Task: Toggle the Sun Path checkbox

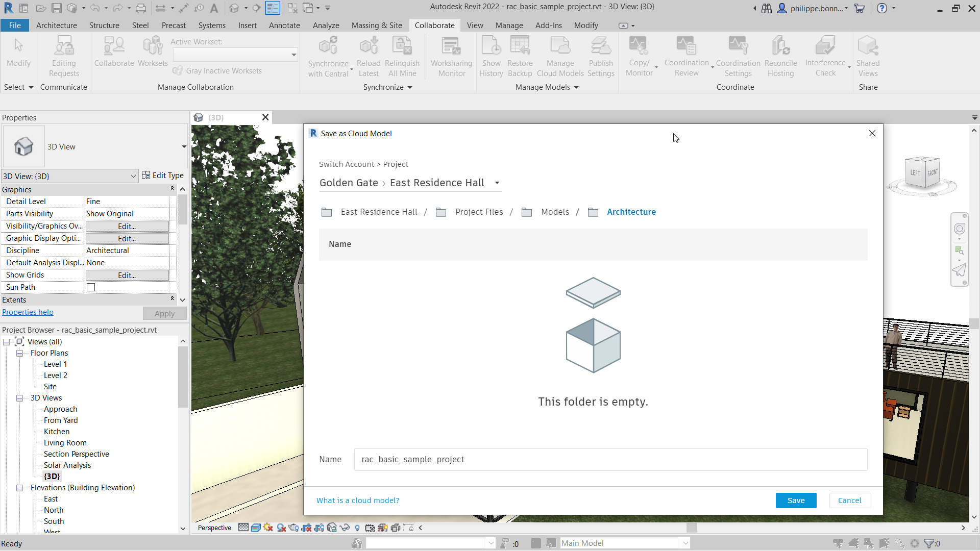Action: tap(91, 287)
